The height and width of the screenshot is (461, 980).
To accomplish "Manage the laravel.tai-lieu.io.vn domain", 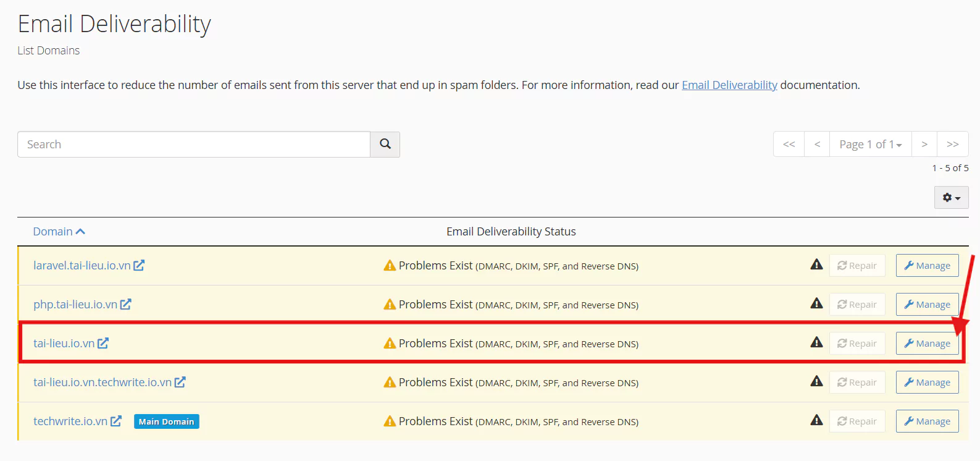I will tap(927, 265).
